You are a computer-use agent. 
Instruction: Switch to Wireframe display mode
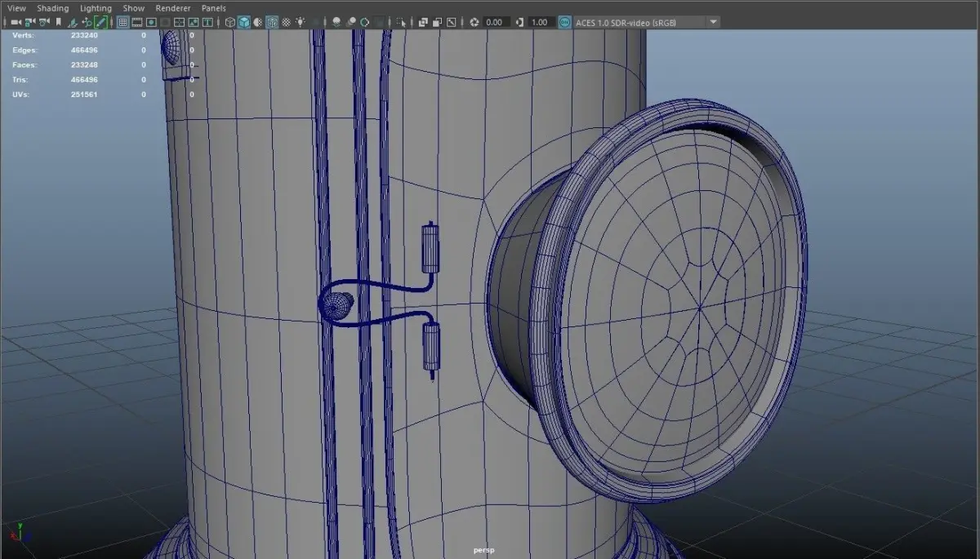click(x=230, y=22)
